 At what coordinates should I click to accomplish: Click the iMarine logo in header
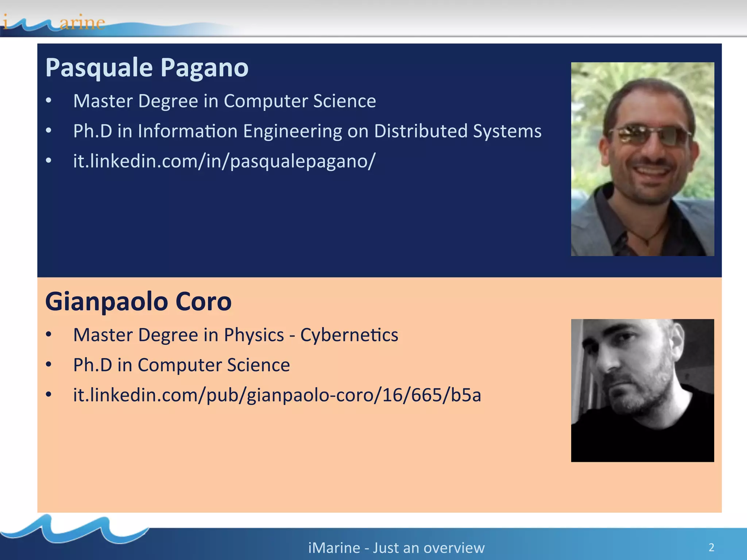point(55,23)
